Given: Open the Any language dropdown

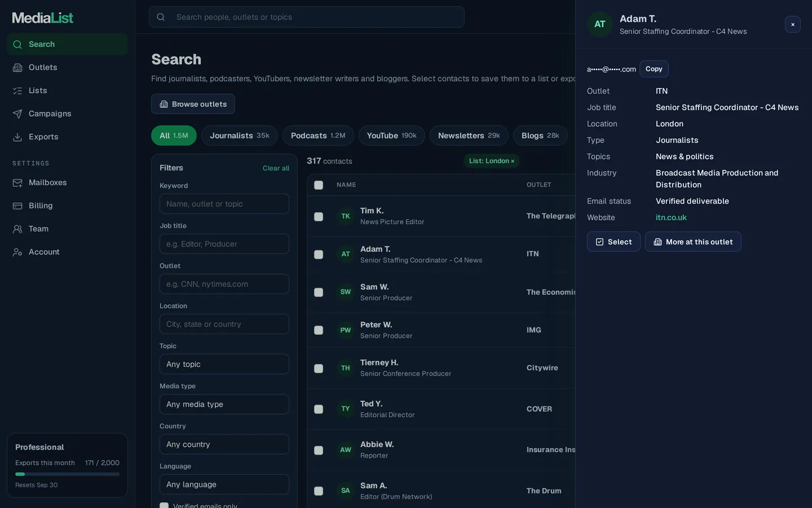Looking at the screenshot, I should (224, 484).
